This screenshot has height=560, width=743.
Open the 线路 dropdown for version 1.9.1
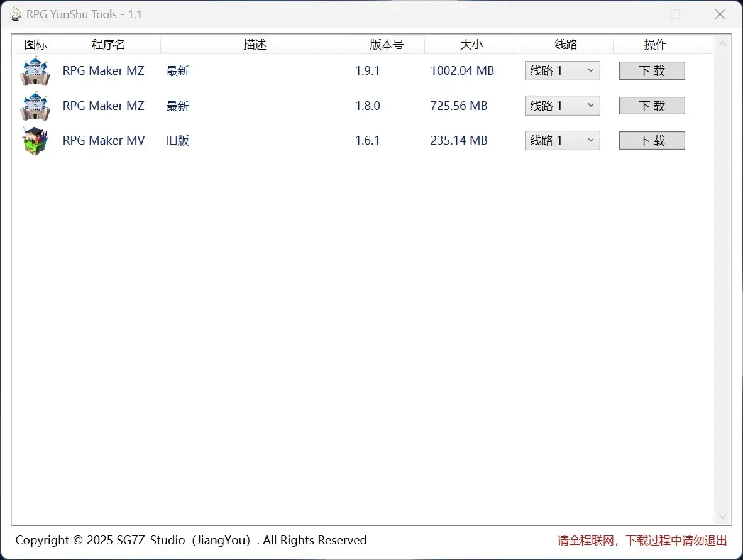pos(562,70)
